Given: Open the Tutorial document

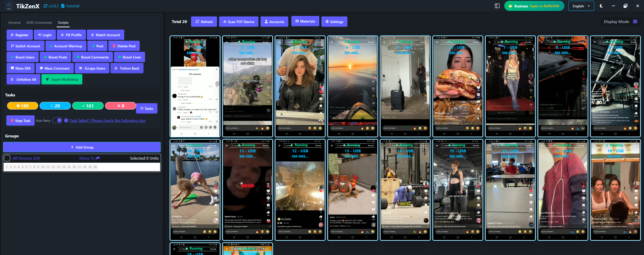Looking at the screenshot, I should [x=72, y=6].
